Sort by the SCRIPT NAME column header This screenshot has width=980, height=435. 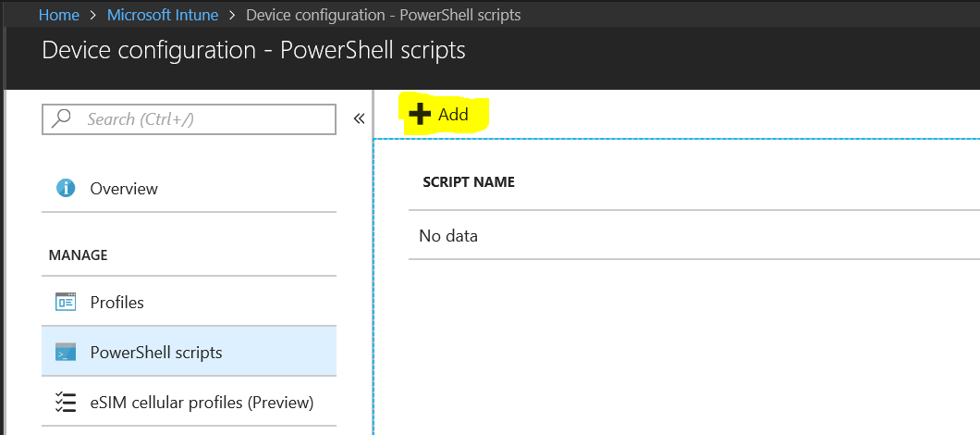coord(469,182)
